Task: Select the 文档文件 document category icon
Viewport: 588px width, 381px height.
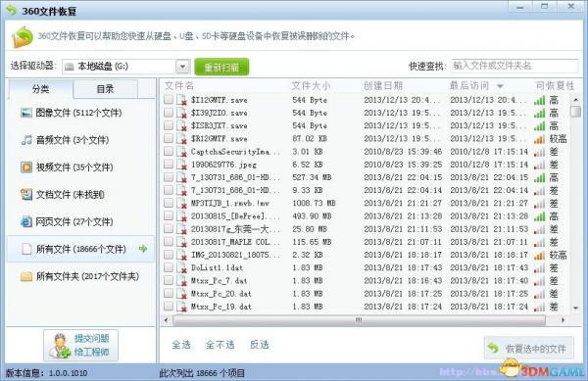Action: [x=26, y=195]
